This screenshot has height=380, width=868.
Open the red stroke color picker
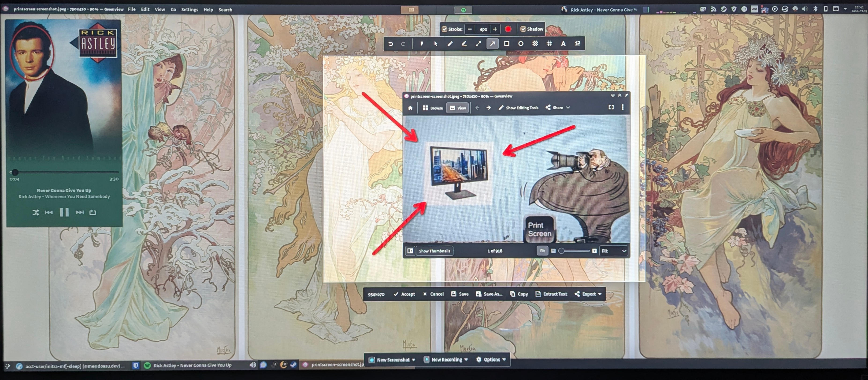pos(508,29)
